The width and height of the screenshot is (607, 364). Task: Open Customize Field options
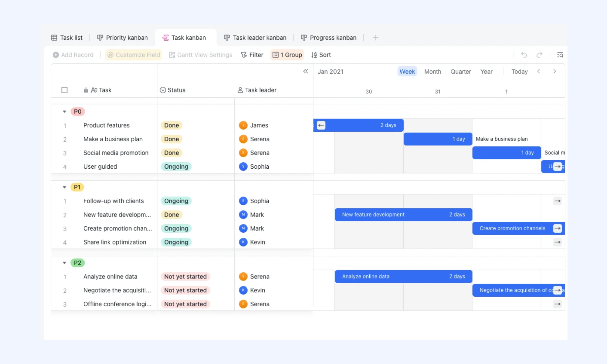click(134, 55)
